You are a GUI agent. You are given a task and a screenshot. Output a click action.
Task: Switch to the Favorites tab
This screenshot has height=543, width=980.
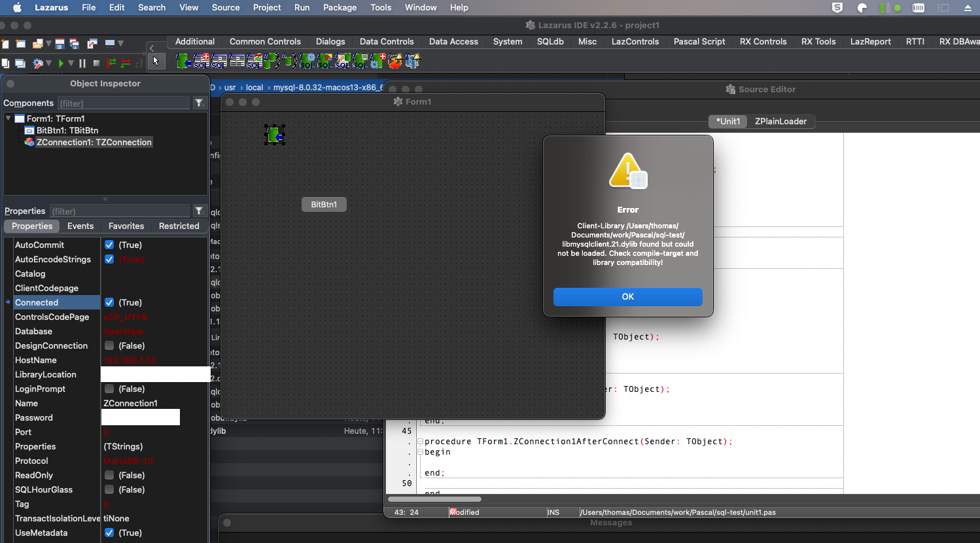click(x=126, y=226)
